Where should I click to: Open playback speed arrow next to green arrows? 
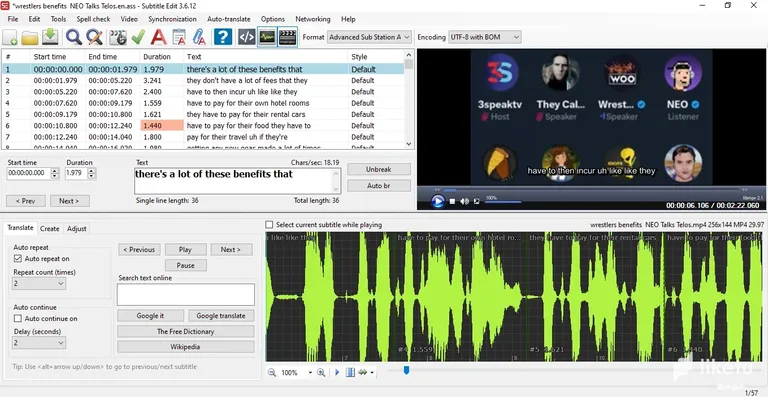(x=372, y=373)
